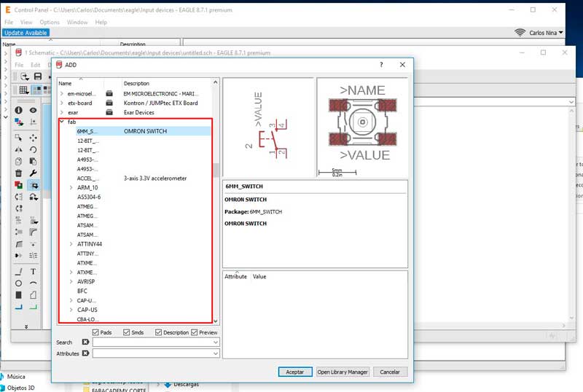Expand the AVRISP device entry
The width and height of the screenshot is (583, 392).
(71, 281)
